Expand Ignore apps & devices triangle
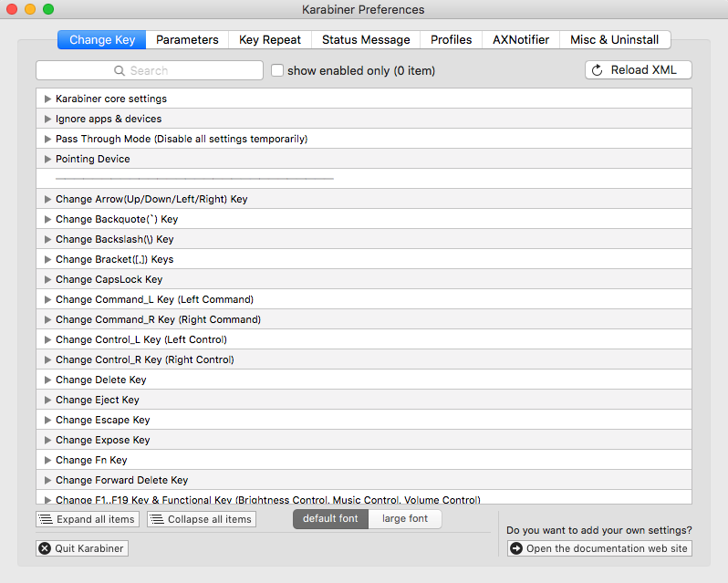Image resolution: width=728 pixels, height=583 pixels. [x=47, y=119]
